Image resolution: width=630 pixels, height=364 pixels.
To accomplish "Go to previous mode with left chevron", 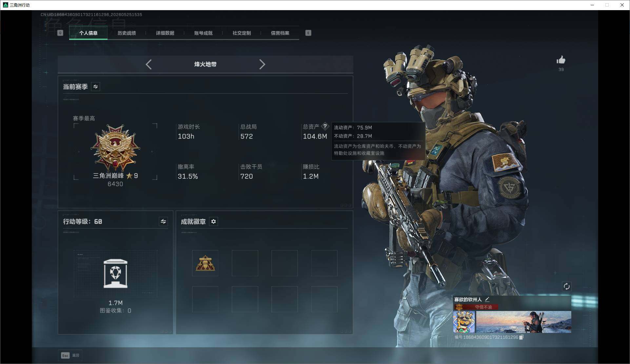I will click(148, 64).
